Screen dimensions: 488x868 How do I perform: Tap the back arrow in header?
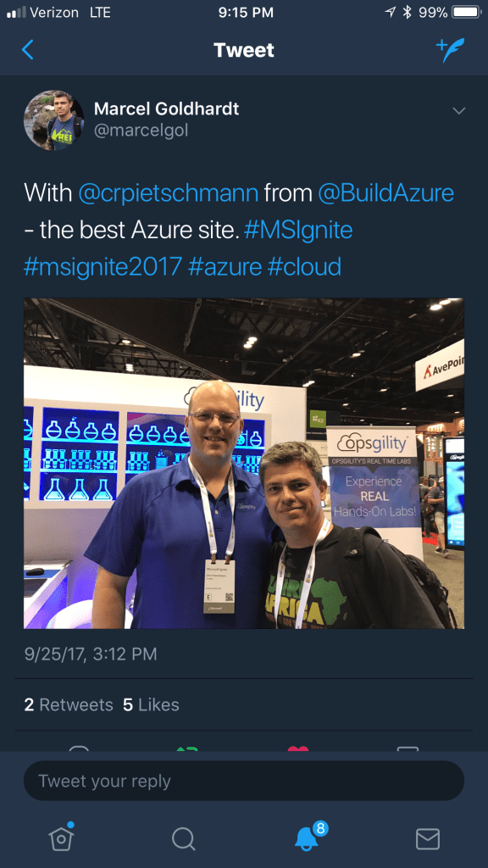pos(28,50)
